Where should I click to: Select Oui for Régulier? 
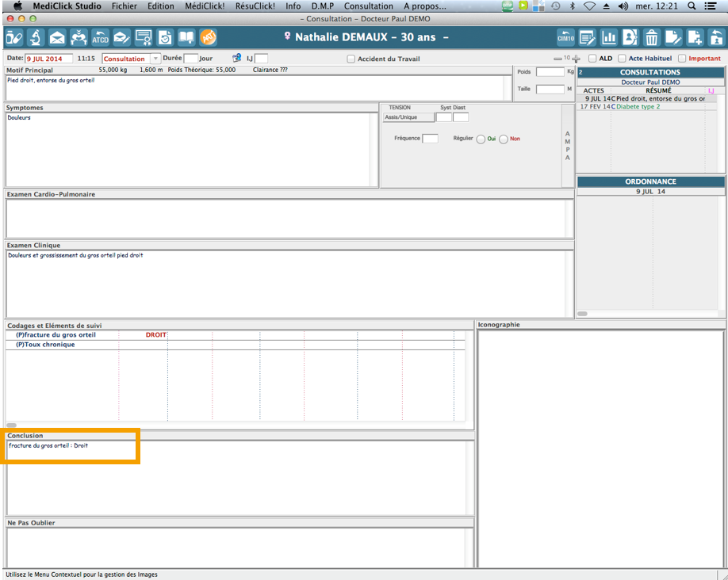(x=481, y=139)
